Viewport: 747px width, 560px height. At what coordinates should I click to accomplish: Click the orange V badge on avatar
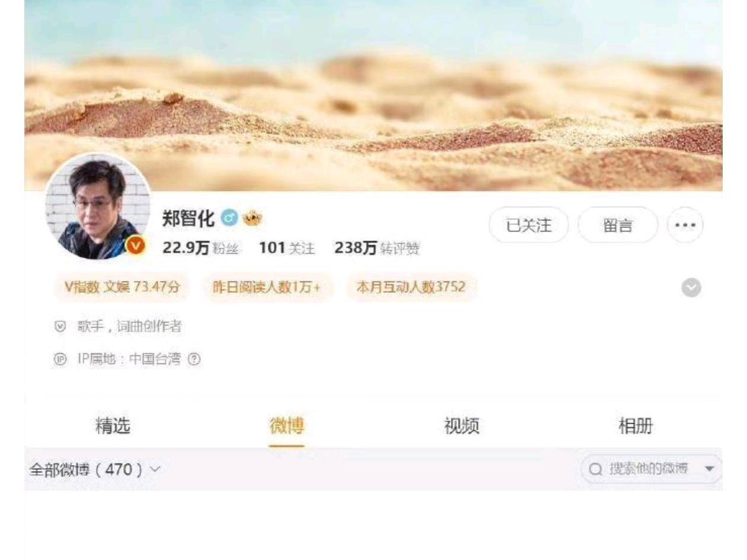(136, 245)
